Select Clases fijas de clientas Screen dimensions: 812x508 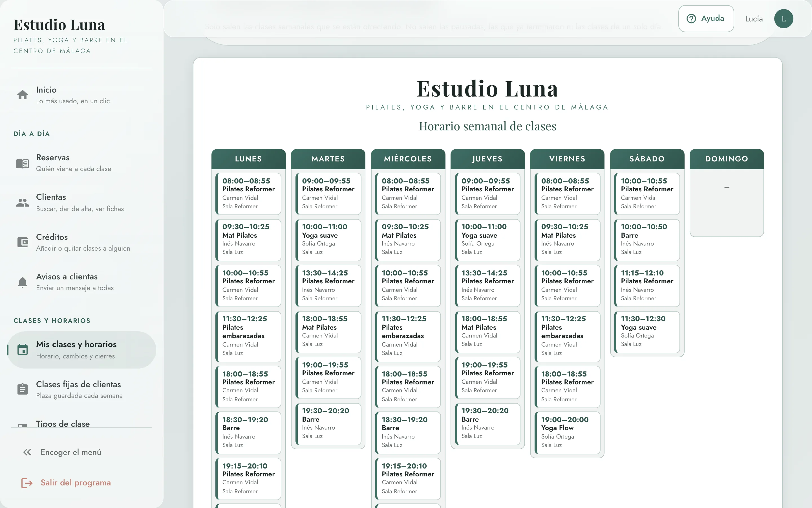pyautogui.click(x=81, y=389)
